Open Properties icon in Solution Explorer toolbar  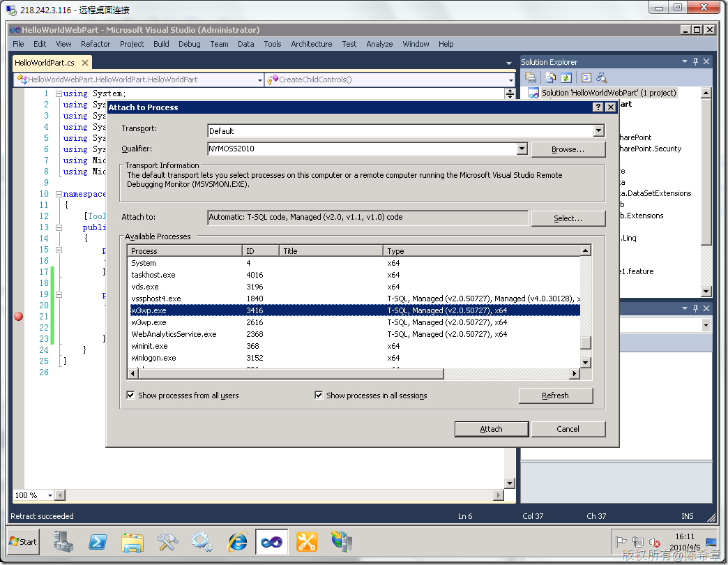tap(531, 77)
